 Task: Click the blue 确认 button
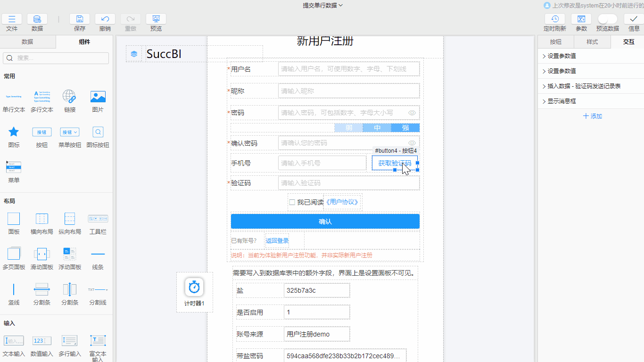[x=325, y=221]
